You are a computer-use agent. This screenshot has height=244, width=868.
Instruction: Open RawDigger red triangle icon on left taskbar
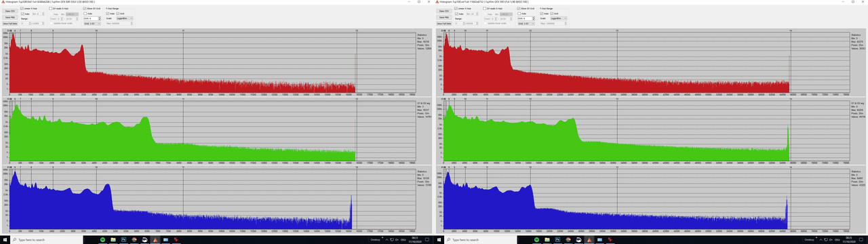(x=155, y=240)
